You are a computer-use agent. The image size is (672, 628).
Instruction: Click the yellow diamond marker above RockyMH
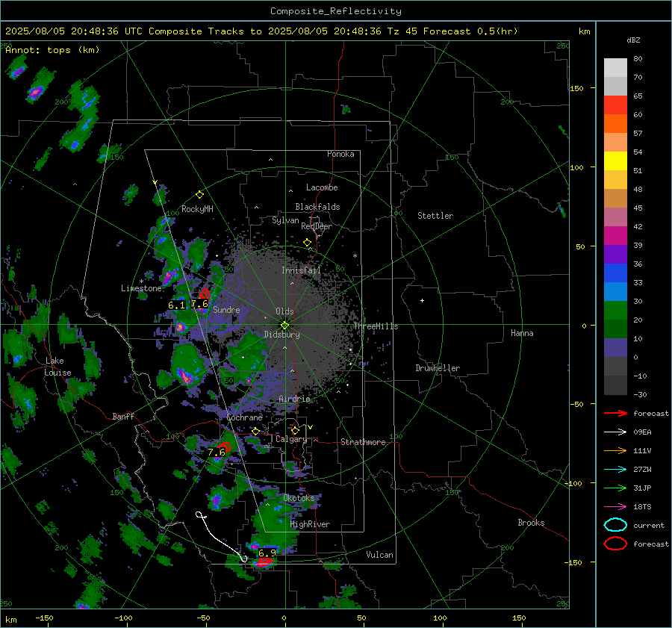199,195
